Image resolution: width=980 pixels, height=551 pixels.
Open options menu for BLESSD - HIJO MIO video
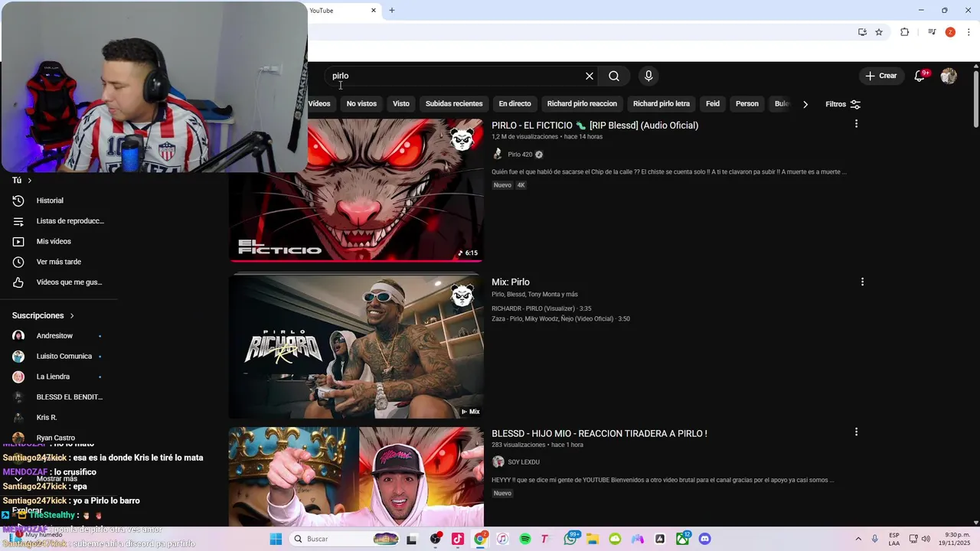coord(856,432)
